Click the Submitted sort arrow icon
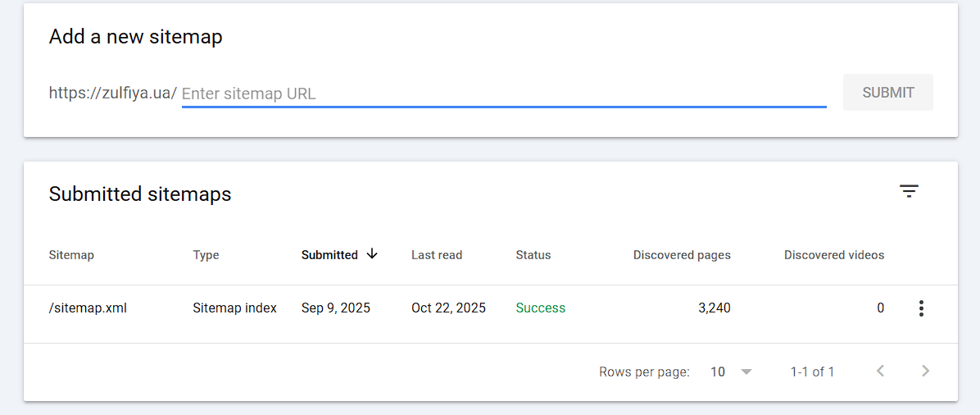980x415 pixels. click(x=372, y=254)
